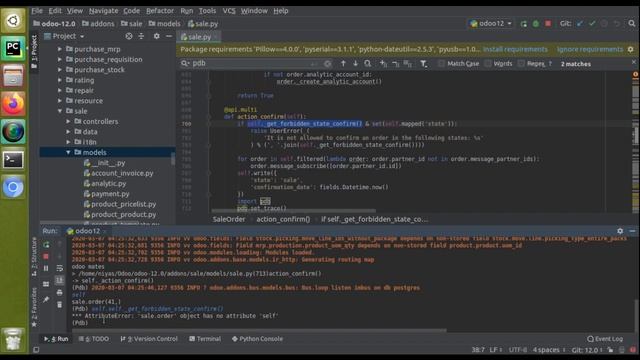This screenshot has height=360, width=640.
Task: Enable Regex checkbox
Action: (521, 64)
